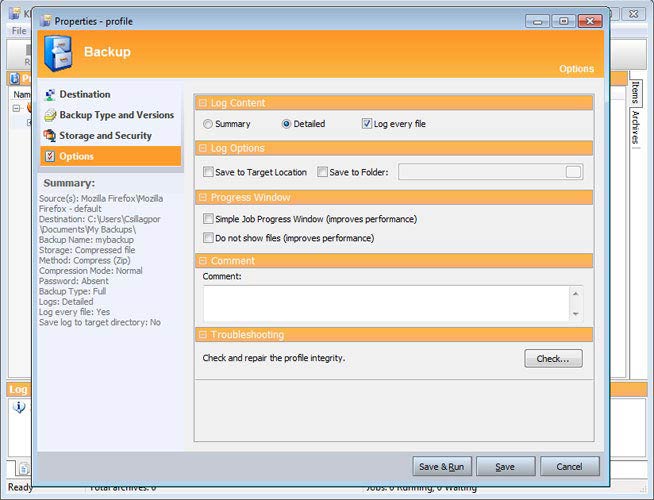Uncheck the Log every file checkbox
The image size is (654, 500).
tap(367, 124)
